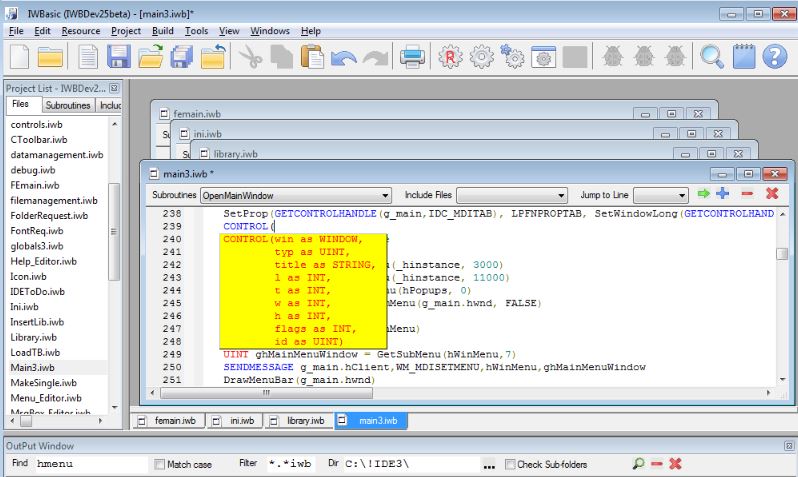Open the Project menu
The height and width of the screenshot is (477, 798).
[x=126, y=31]
